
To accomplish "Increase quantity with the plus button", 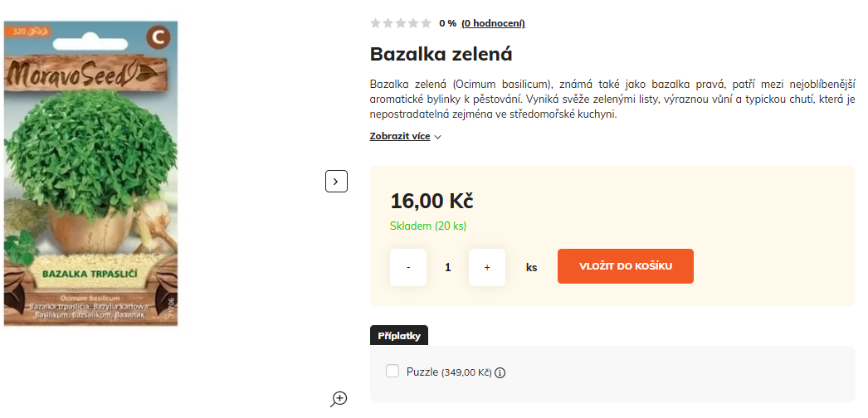I will 487,267.
